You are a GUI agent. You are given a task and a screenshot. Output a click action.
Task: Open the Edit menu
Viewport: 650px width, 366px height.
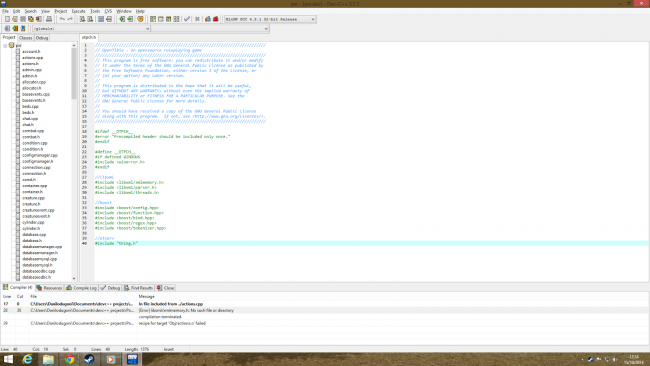click(x=16, y=11)
